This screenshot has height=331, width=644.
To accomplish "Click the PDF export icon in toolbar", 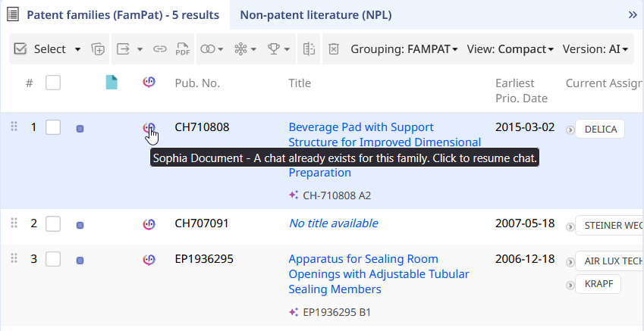I will 182,49.
